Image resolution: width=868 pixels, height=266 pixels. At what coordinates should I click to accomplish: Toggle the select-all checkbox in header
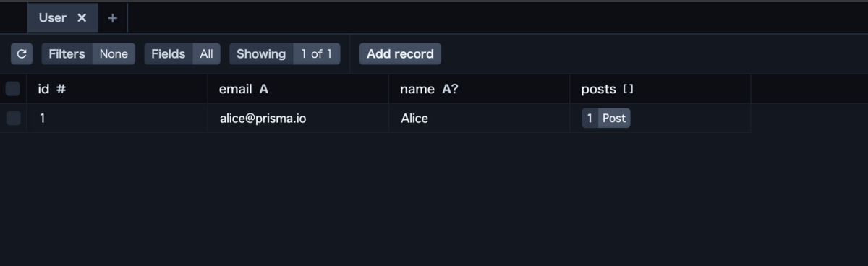click(13, 89)
